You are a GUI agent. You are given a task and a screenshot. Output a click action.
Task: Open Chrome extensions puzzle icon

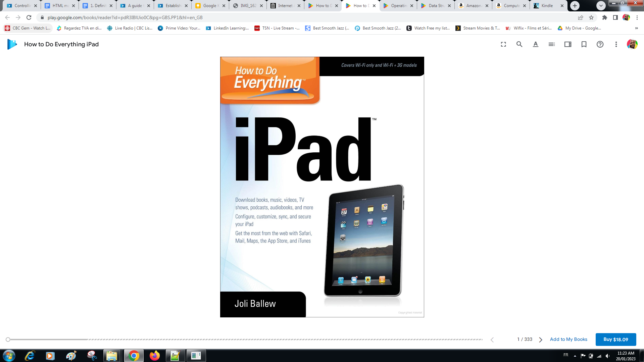[605, 17]
